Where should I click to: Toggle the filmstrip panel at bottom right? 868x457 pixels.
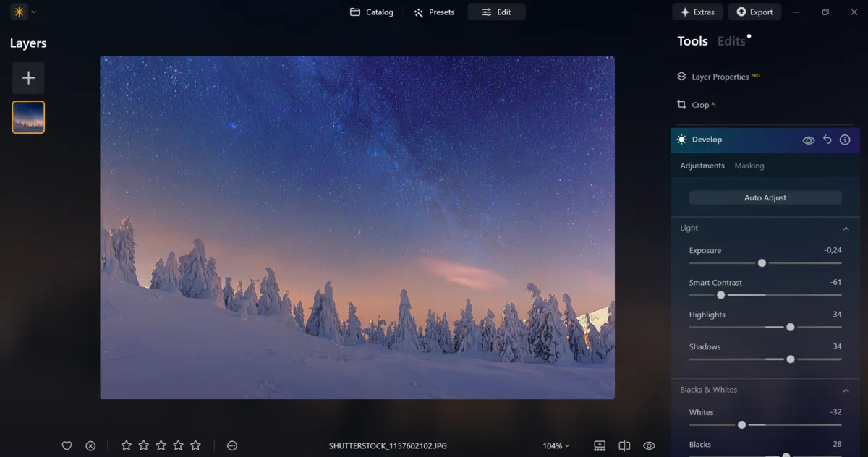599,445
